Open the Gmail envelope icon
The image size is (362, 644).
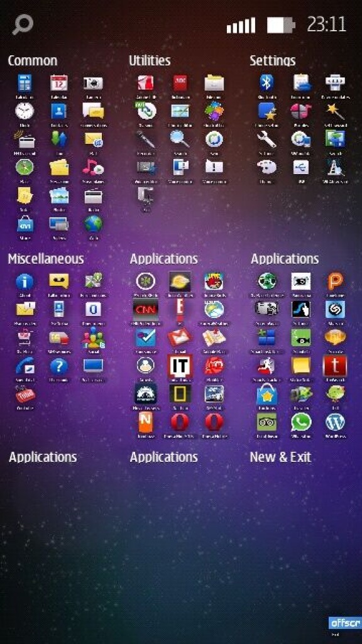pyautogui.click(x=180, y=337)
